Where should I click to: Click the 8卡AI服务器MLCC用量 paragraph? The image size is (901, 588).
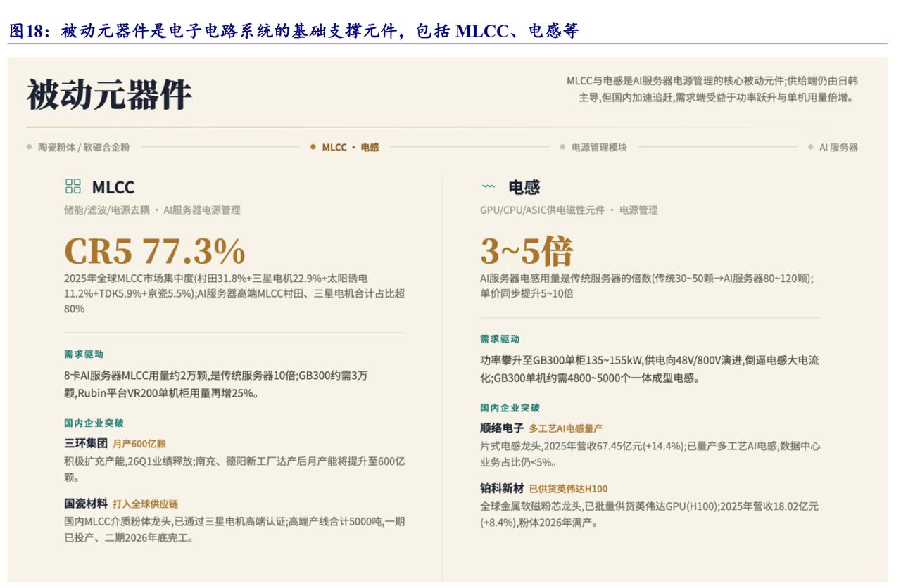click(215, 384)
